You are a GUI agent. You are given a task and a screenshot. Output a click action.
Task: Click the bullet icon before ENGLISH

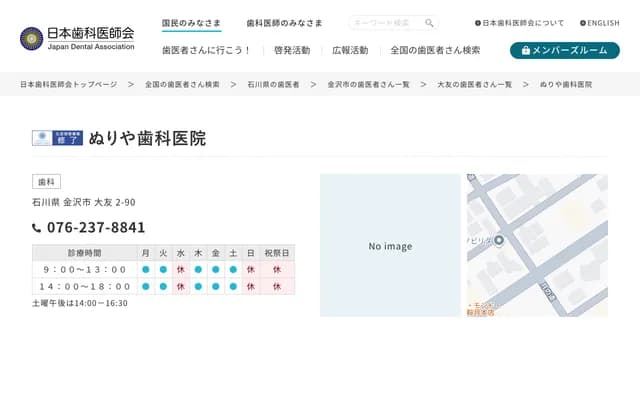(x=583, y=23)
